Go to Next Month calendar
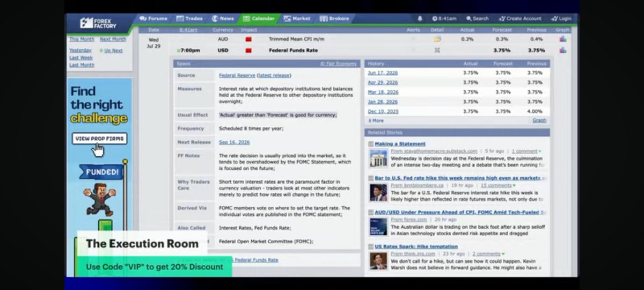644x290 pixels. (113, 39)
